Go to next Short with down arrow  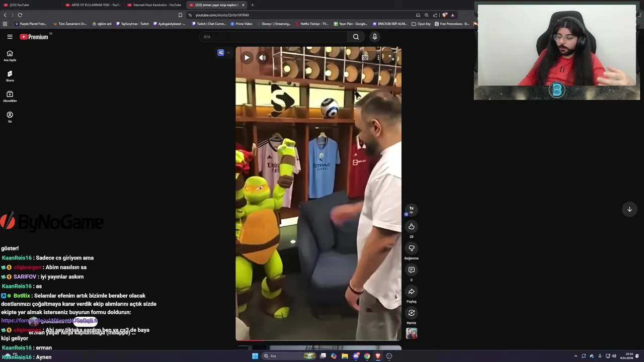pos(629,210)
